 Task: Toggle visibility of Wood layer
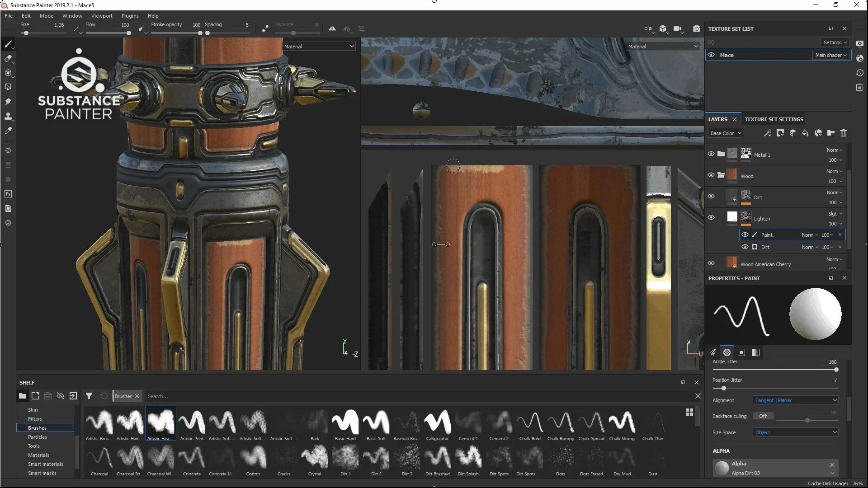pos(711,175)
